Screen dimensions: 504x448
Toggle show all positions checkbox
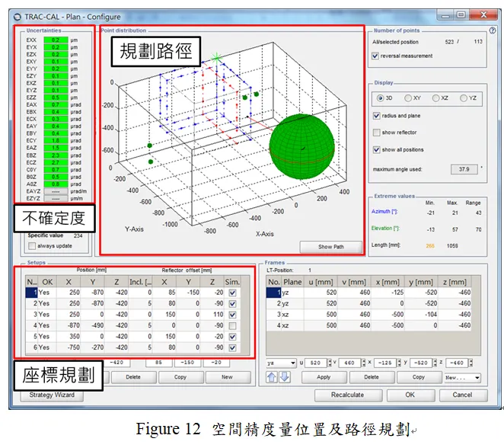[x=376, y=150]
